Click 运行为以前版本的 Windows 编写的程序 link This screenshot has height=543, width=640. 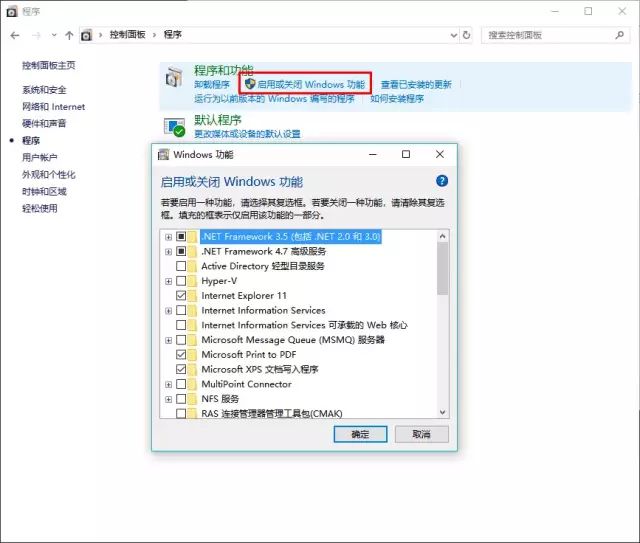(274, 98)
